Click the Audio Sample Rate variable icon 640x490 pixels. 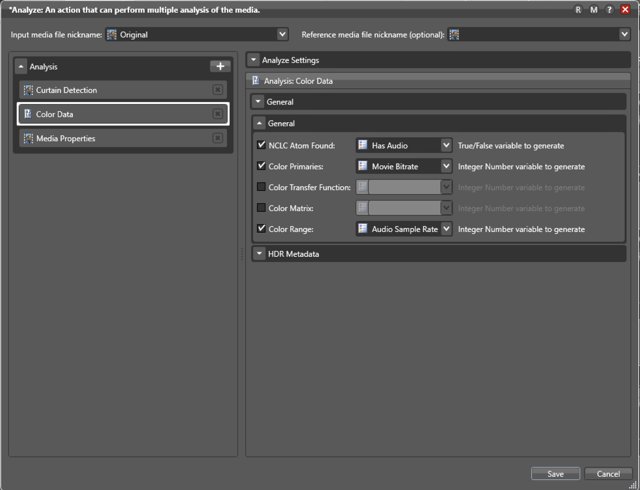coord(362,229)
